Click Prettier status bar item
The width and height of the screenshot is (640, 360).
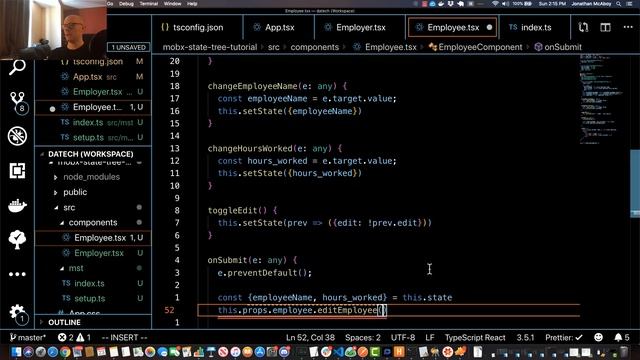[x=564, y=338]
